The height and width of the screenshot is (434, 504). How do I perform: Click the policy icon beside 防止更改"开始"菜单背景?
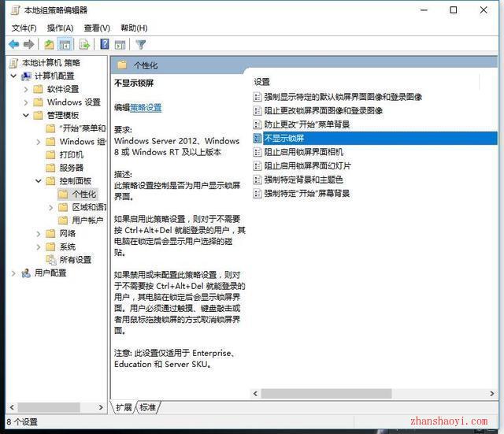258,124
